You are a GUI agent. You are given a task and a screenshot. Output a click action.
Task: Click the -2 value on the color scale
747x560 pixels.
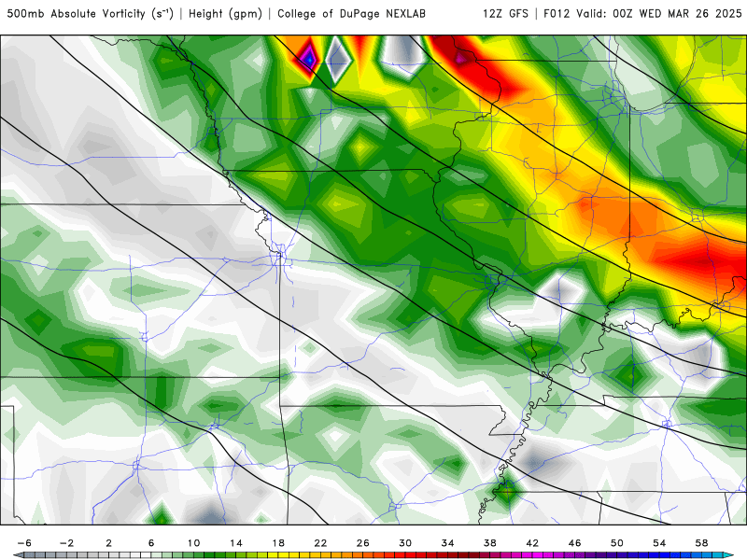pos(66,543)
